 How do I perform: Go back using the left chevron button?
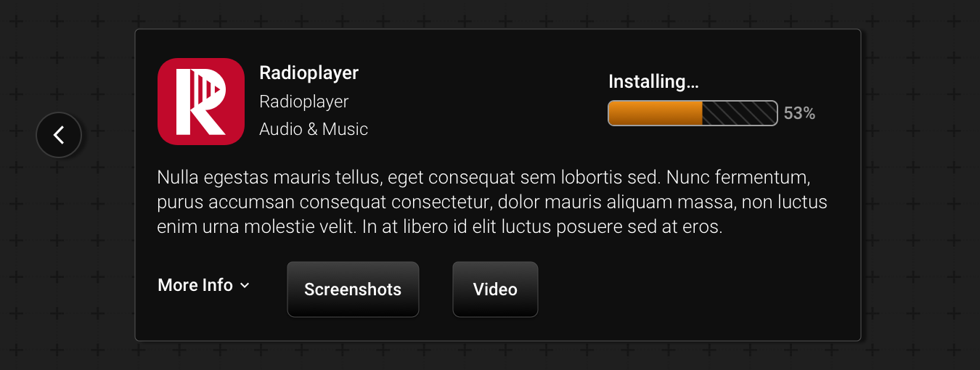tap(59, 135)
